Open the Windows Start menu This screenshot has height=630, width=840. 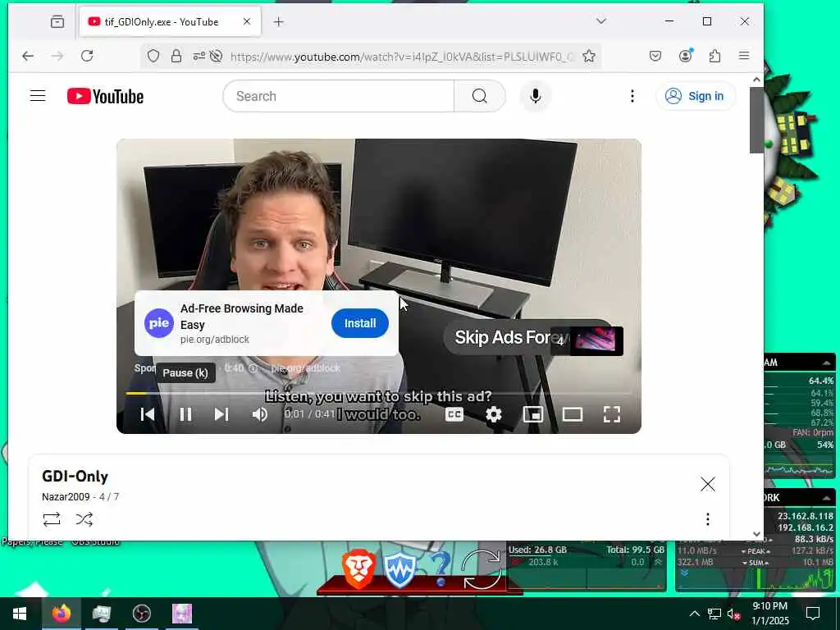20,614
